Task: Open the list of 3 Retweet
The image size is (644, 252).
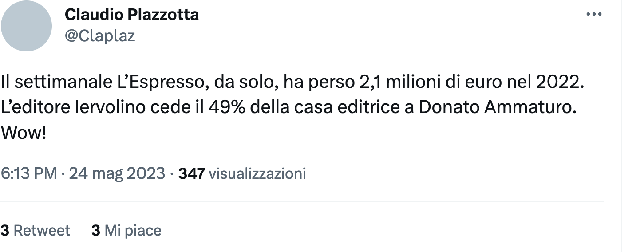Action: tap(36, 230)
